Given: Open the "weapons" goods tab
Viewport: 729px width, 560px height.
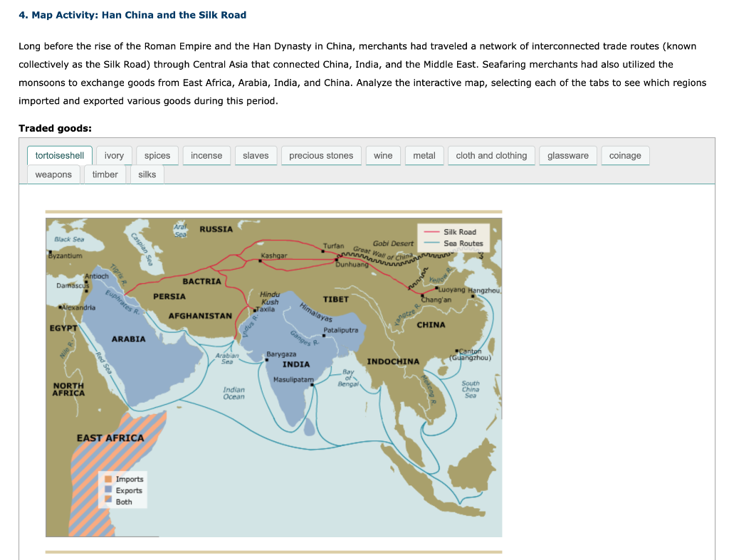Looking at the screenshot, I should tap(53, 174).
